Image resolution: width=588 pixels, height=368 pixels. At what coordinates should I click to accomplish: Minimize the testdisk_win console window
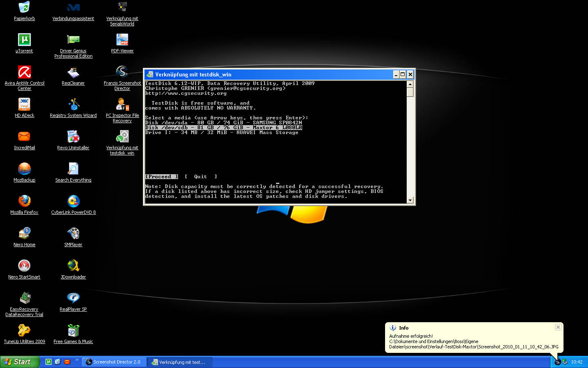(396, 74)
